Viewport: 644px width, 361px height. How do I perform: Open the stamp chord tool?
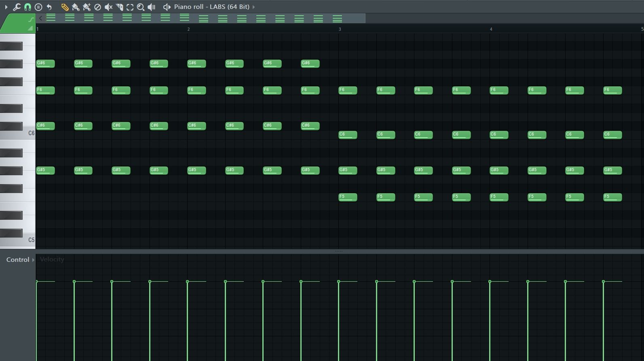38,7
